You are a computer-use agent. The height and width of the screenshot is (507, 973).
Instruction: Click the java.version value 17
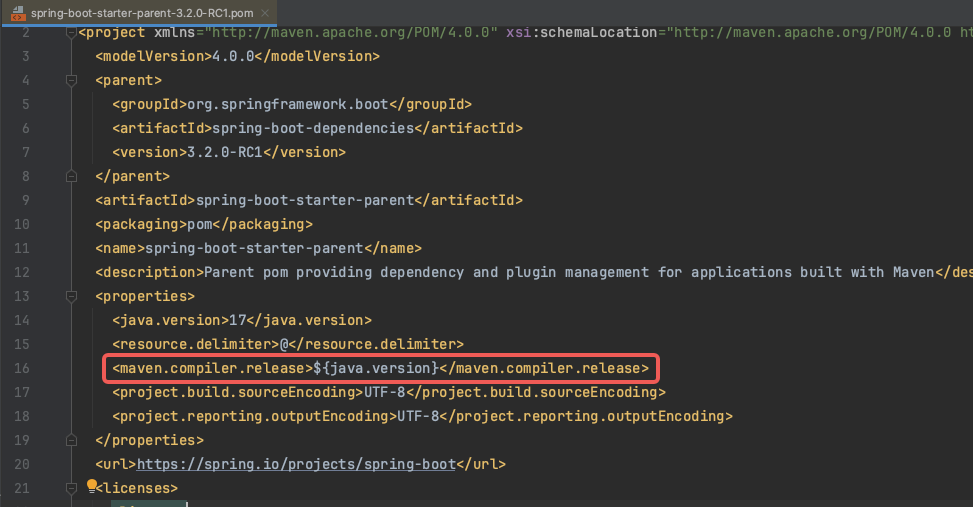tap(238, 320)
